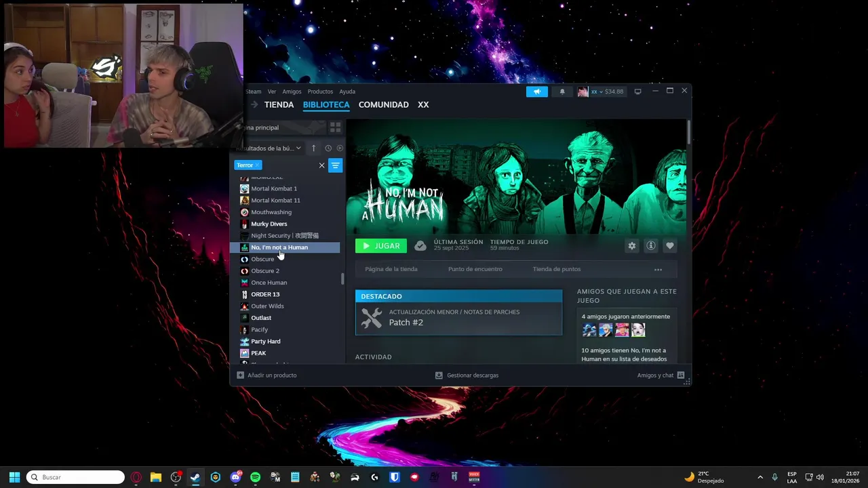Viewport: 868px width, 488px height.
Task: Expand the Resultados de la búsqueda dropdown
Action: (268, 148)
